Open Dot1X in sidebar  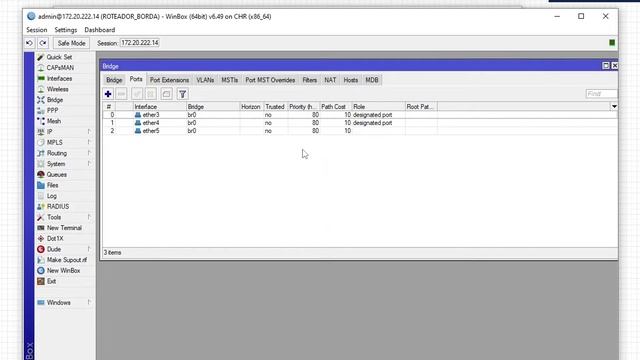point(55,238)
